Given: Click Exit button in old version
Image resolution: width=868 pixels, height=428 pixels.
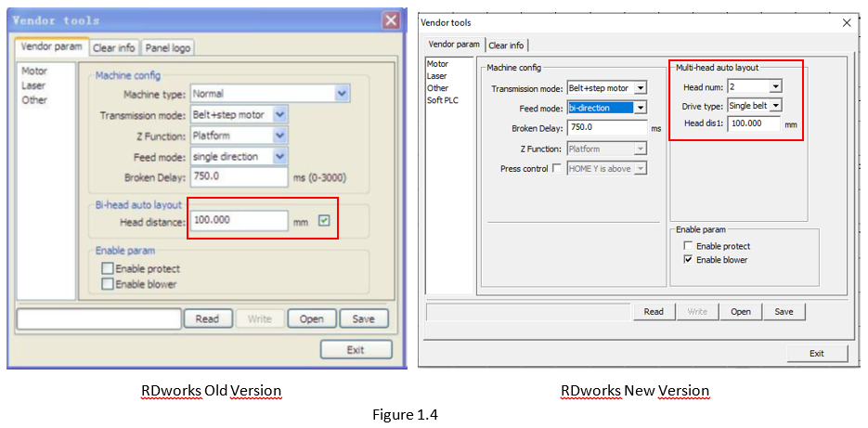Looking at the screenshot, I should click(x=356, y=349).
